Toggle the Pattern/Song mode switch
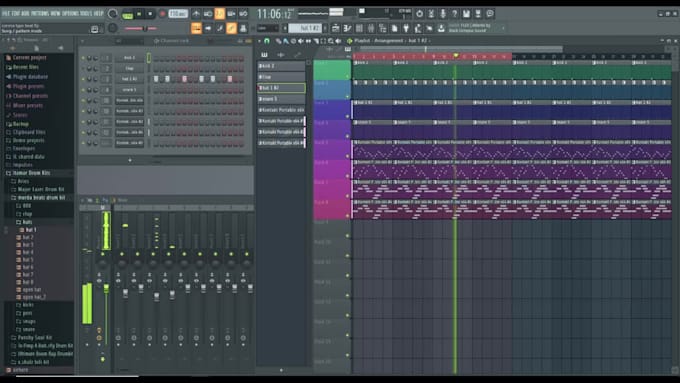The width and height of the screenshot is (680, 383). pos(128,14)
